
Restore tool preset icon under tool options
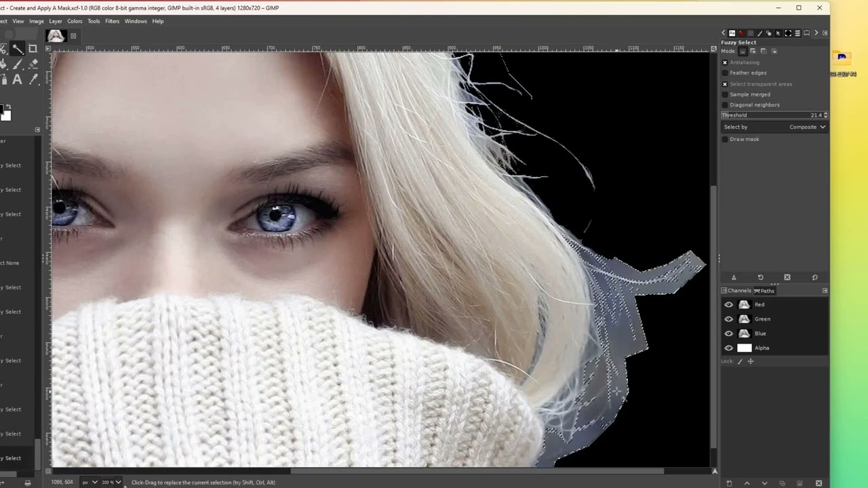[760, 277]
